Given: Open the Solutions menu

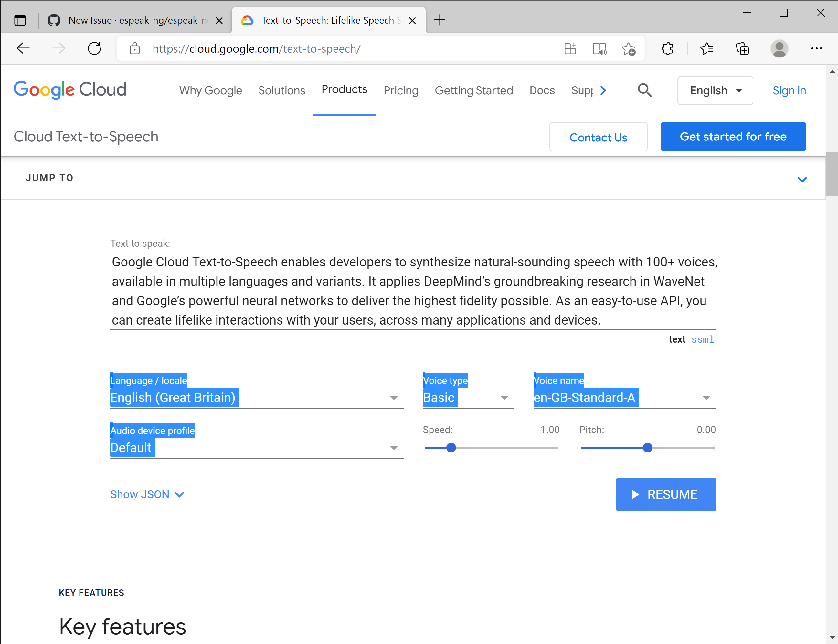Looking at the screenshot, I should [x=282, y=90].
